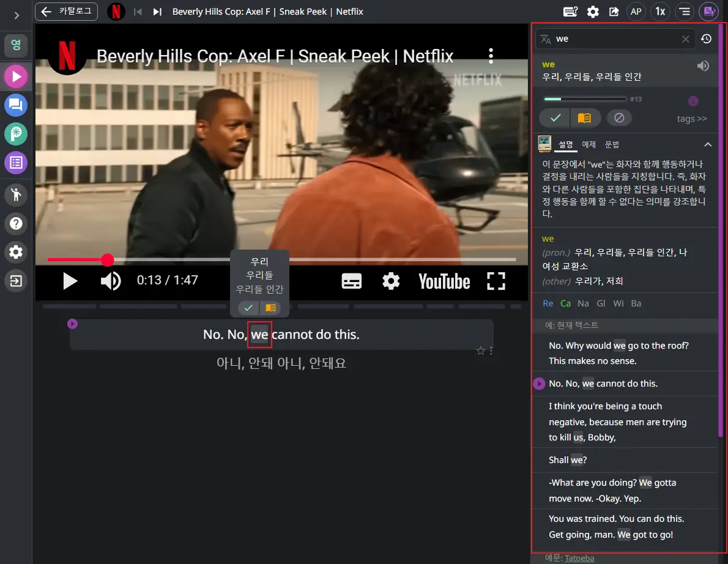Screen dimensions: 728x564
Task: Enter fullscreen mode
Action: 496,281
